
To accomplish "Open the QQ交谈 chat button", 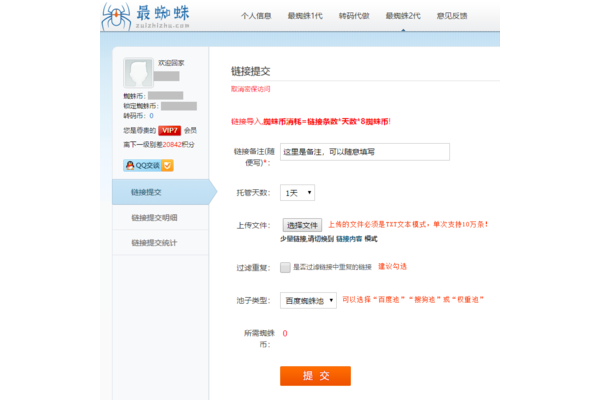I will [142, 165].
